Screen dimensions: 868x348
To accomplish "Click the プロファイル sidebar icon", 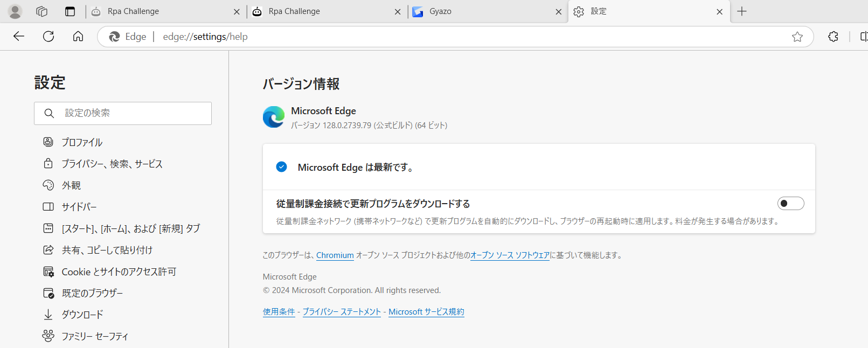I will tap(48, 142).
